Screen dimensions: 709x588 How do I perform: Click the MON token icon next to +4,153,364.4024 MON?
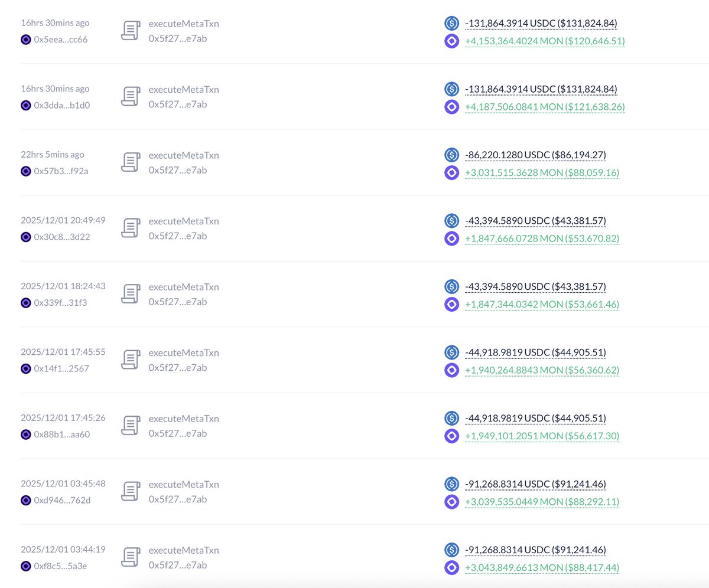451,41
